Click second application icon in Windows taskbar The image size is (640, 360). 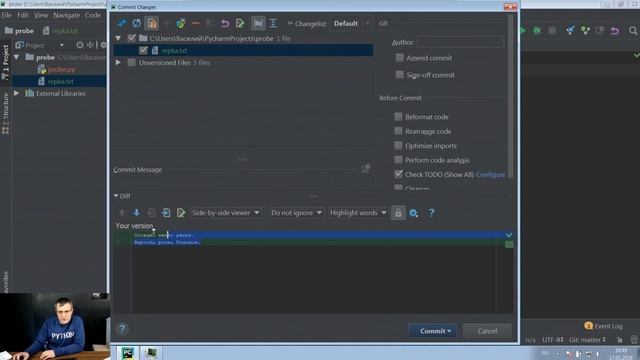[151, 353]
